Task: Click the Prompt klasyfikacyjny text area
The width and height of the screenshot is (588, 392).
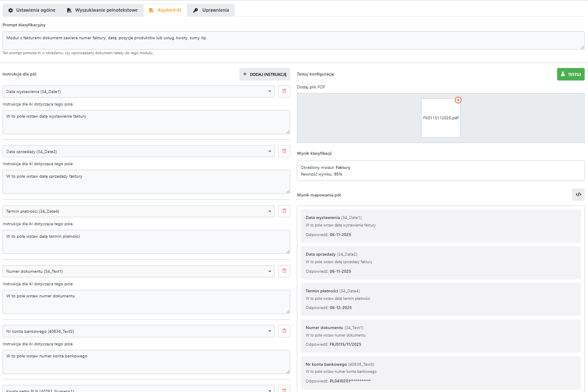Action: pyautogui.click(x=293, y=40)
